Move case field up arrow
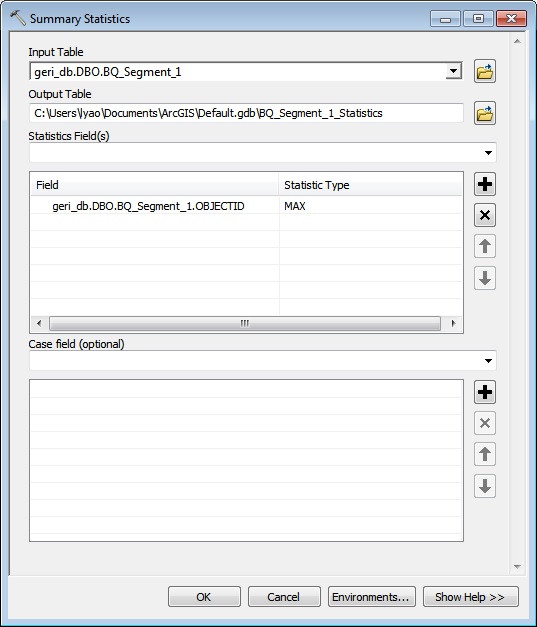Viewport: 537px width, 627px height. pyautogui.click(x=485, y=454)
